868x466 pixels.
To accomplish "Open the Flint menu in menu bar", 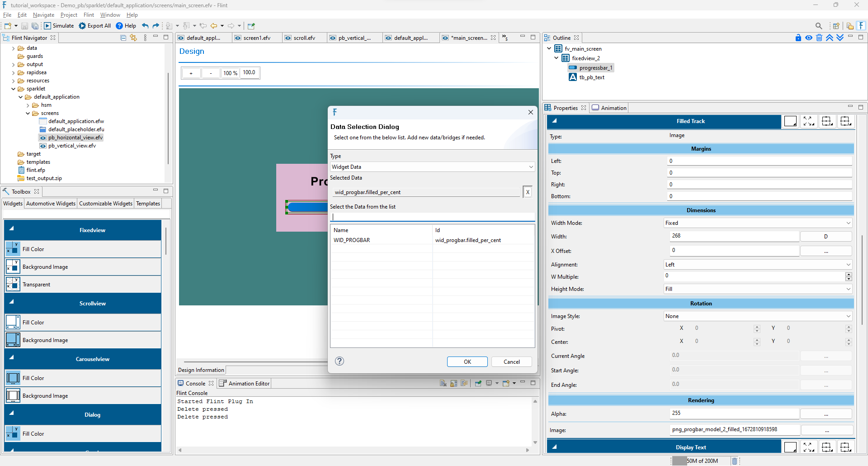I will click(89, 15).
